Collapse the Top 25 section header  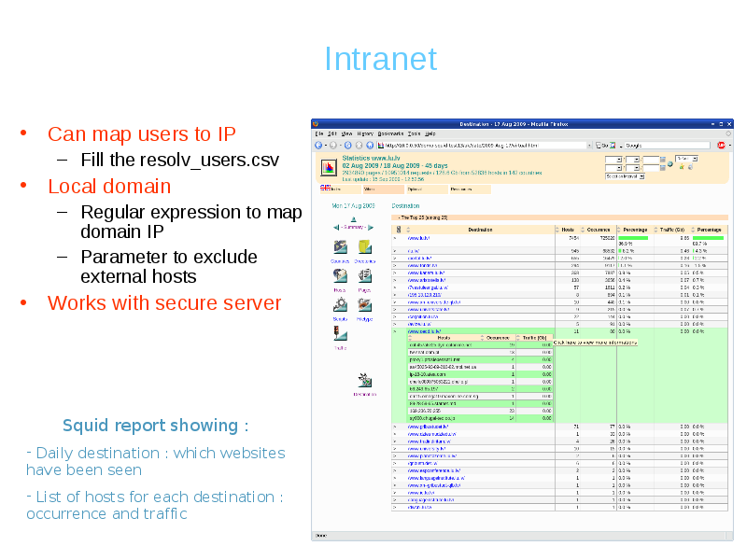click(425, 217)
